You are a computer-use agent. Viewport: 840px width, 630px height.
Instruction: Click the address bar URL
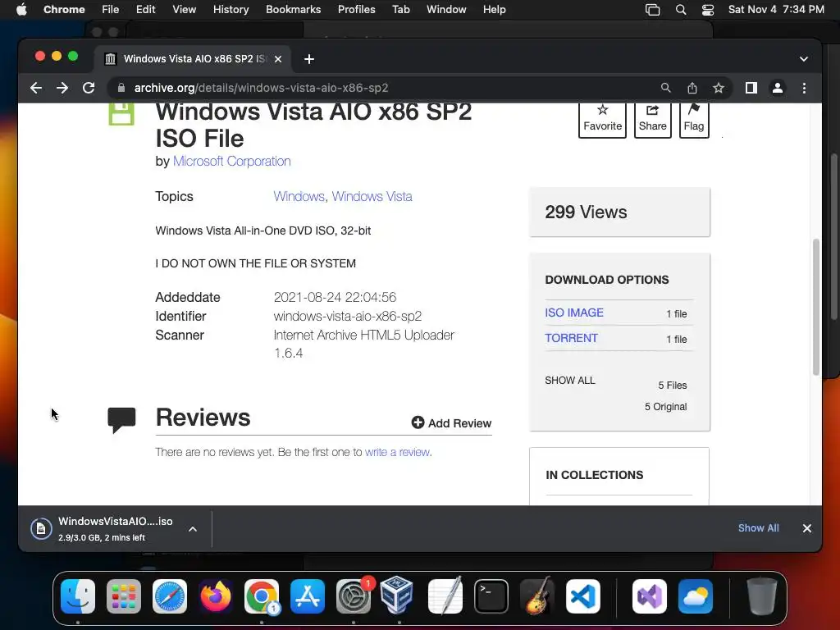[261, 88]
